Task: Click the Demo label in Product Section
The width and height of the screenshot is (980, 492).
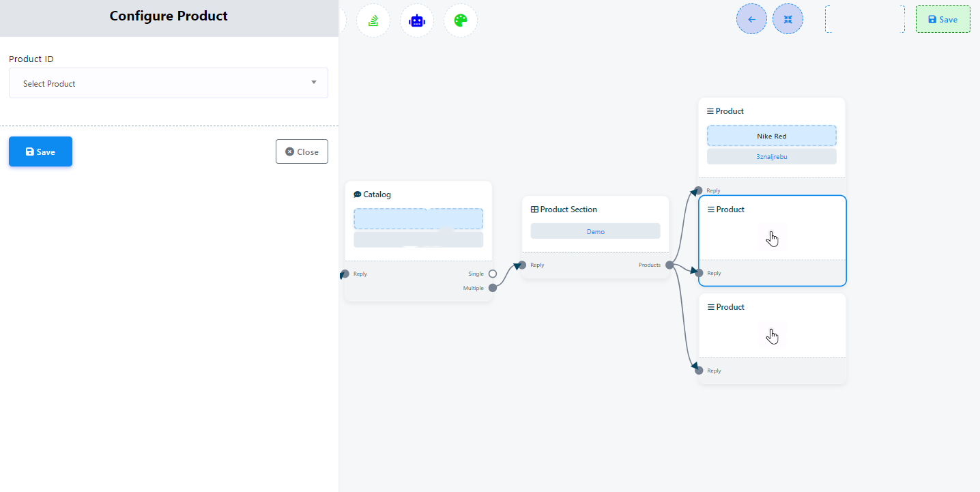Action: tap(595, 231)
